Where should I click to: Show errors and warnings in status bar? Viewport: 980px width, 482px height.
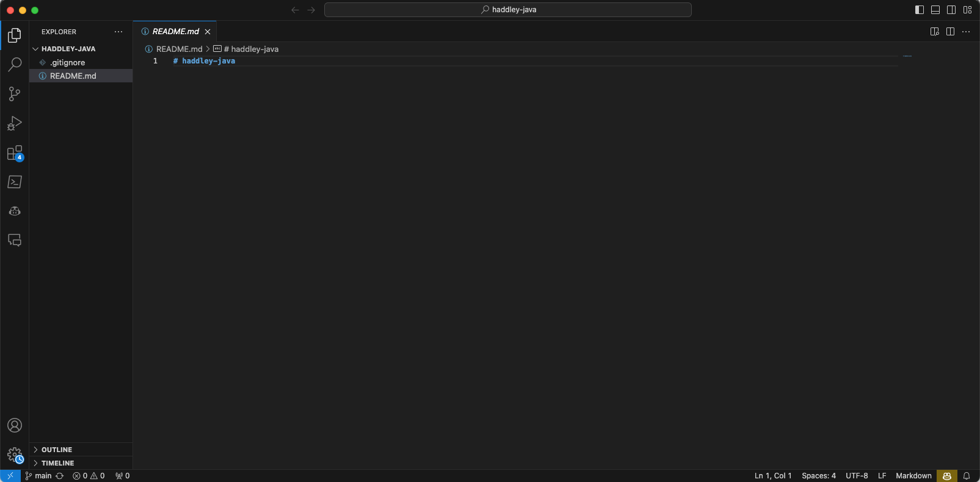pyautogui.click(x=89, y=476)
